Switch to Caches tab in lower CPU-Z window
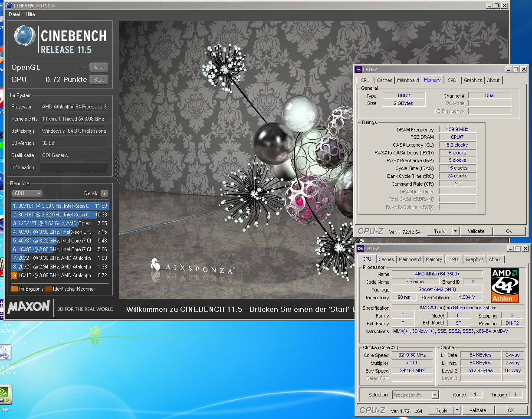 [386, 259]
